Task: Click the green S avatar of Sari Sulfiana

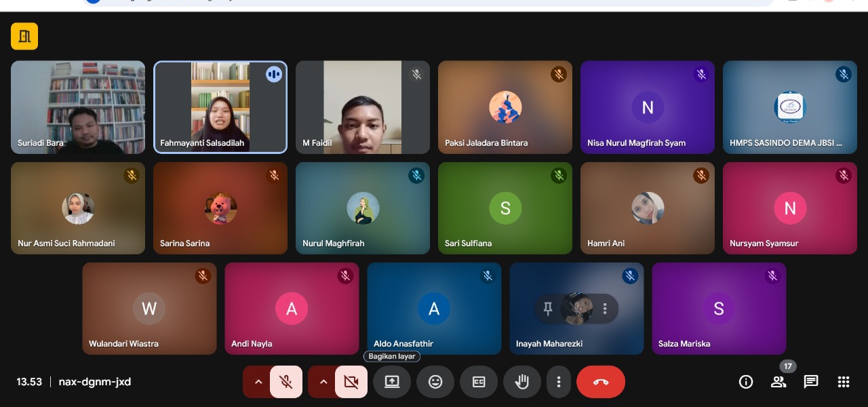Action: point(505,208)
